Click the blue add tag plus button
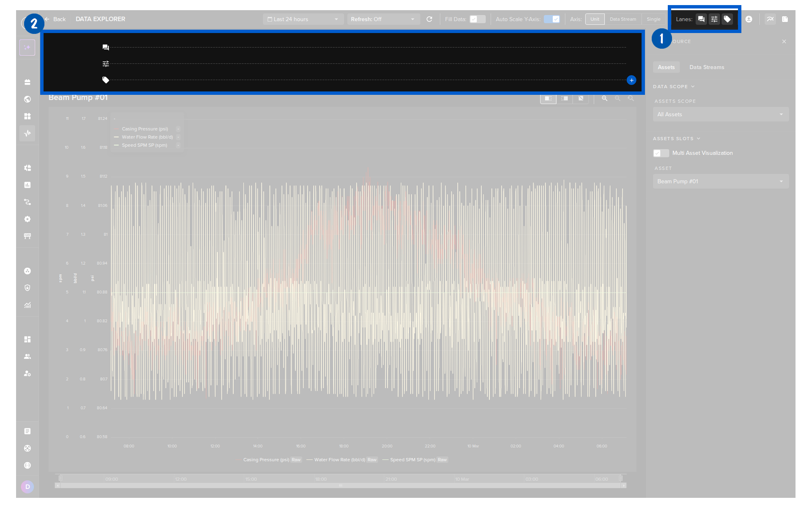Screen dimensions: 812x508 point(631,80)
